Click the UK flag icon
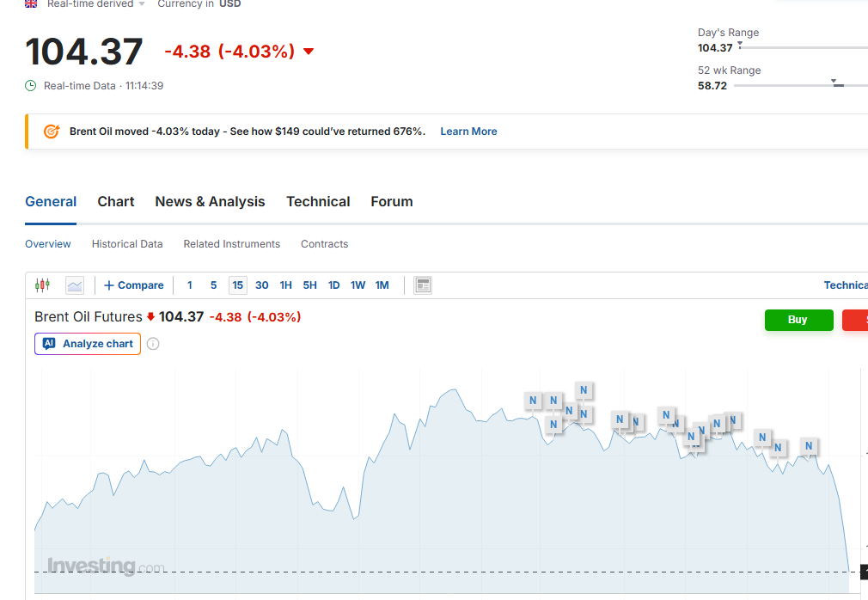 (x=31, y=4)
